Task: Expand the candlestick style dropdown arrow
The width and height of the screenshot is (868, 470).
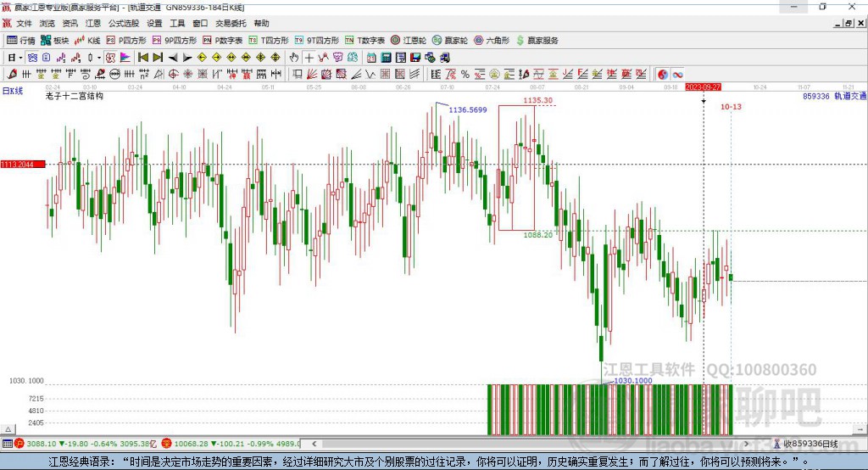Action: pyautogui.click(x=99, y=57)
